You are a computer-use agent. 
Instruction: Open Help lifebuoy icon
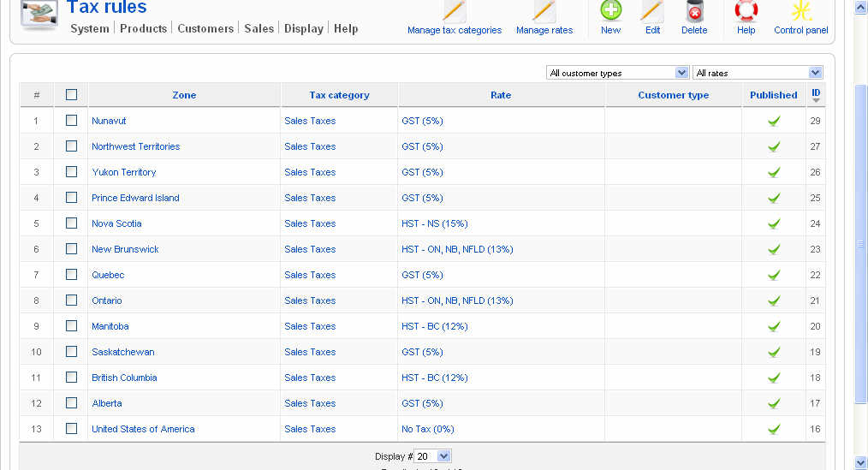click(746, 12)
